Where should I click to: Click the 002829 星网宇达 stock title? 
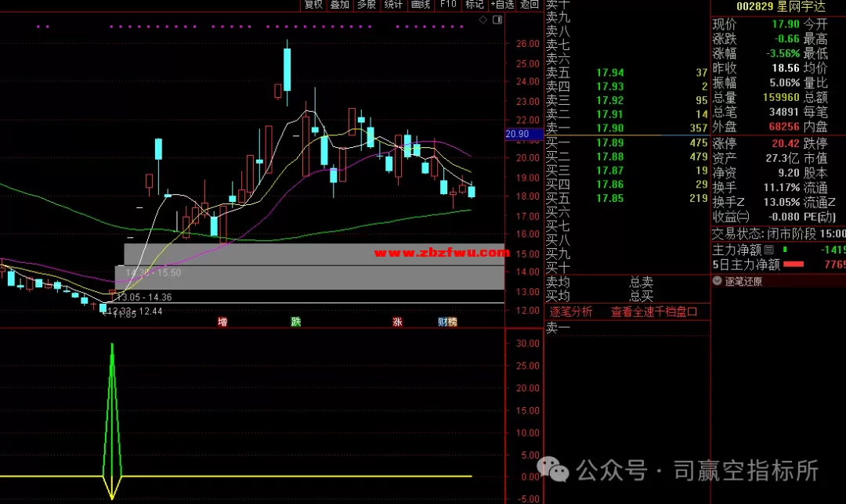[x=781, y=6]
